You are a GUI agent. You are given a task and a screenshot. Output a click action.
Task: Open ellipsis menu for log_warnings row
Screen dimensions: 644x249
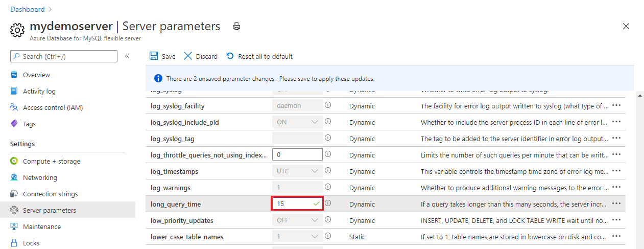[616, 187]
